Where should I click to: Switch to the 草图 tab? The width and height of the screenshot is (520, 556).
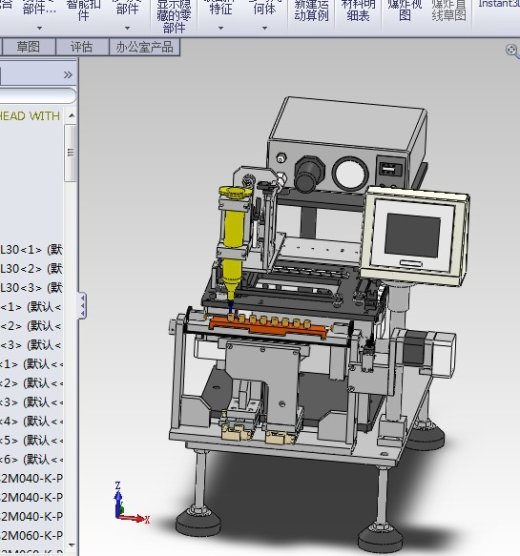tap(28, 47)
